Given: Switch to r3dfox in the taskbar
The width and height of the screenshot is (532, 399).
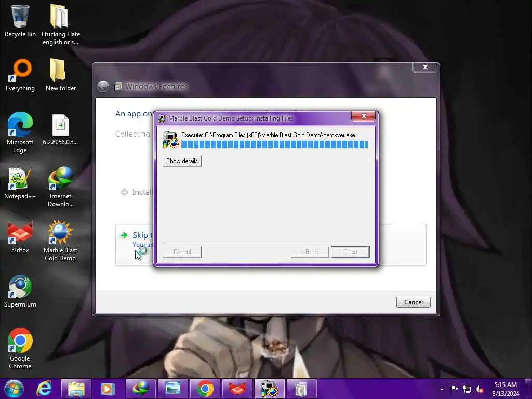Looking at the screenshot, I should (x=237, y=389).
